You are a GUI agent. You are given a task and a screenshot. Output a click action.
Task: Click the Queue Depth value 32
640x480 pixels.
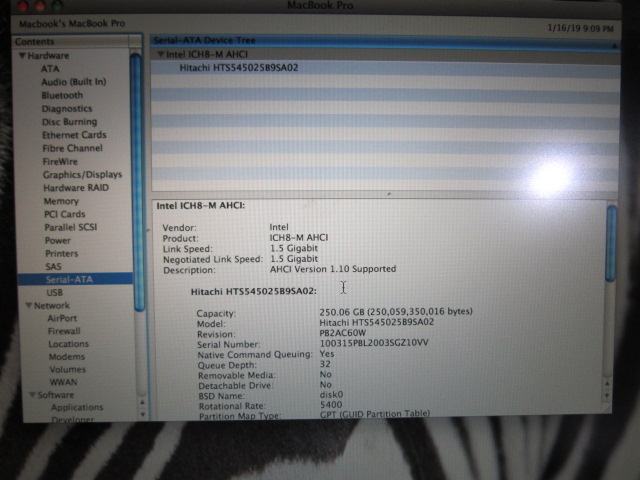pos(326,364)
